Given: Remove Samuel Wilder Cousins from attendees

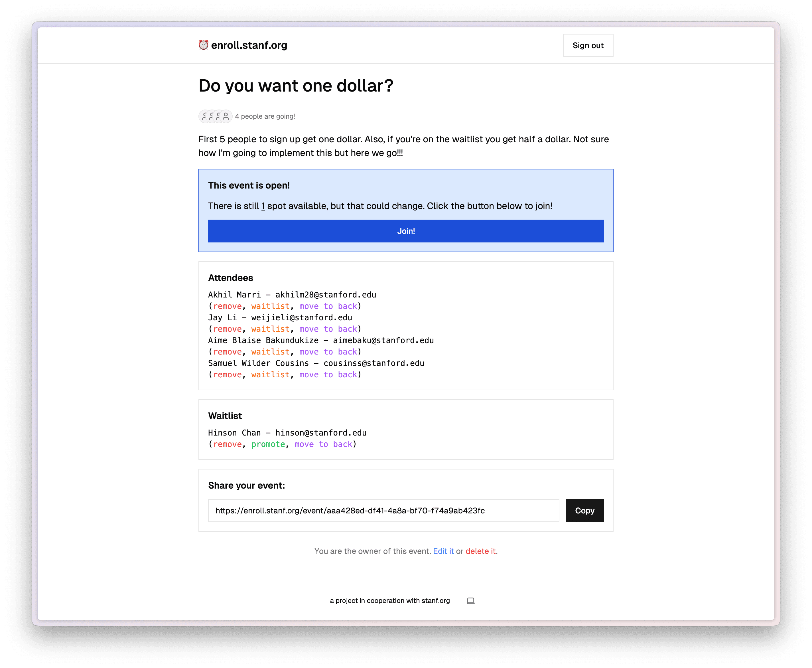Looking at the screenshot, I should (x=227, y=375).
